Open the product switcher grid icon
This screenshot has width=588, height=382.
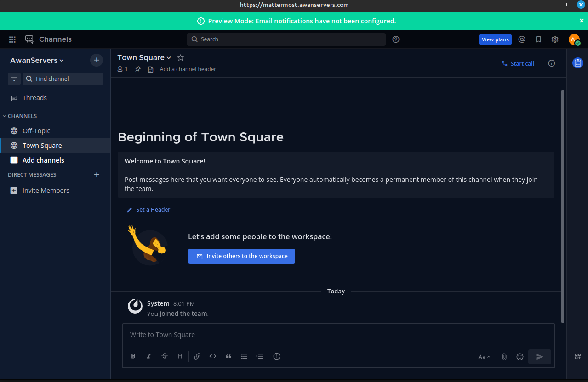point(12,39)
